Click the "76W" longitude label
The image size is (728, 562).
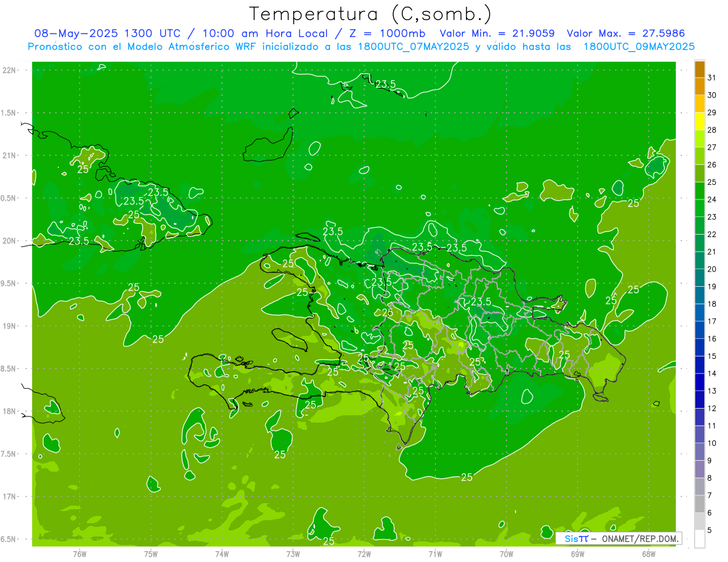(x=79, y=554)
